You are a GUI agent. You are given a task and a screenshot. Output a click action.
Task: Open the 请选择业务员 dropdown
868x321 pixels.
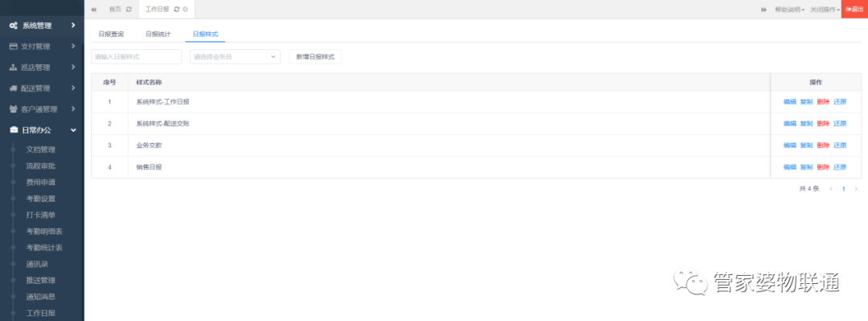235,56
